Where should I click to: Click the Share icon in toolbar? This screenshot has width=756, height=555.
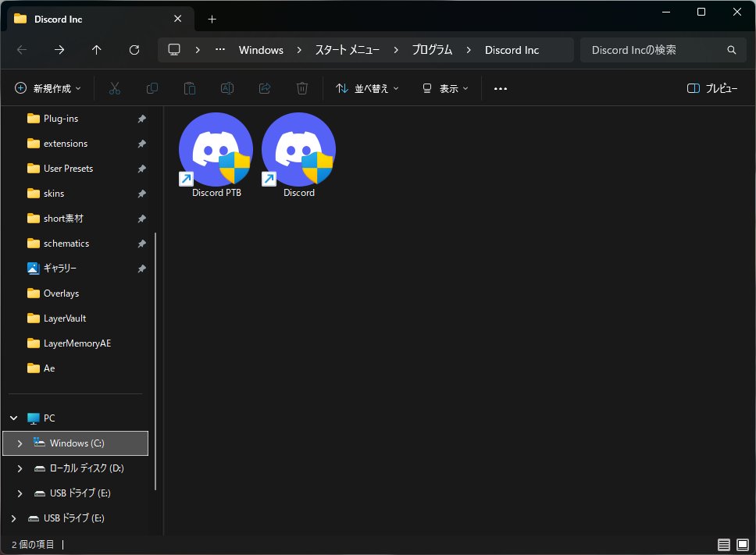(x=265, y=88)
